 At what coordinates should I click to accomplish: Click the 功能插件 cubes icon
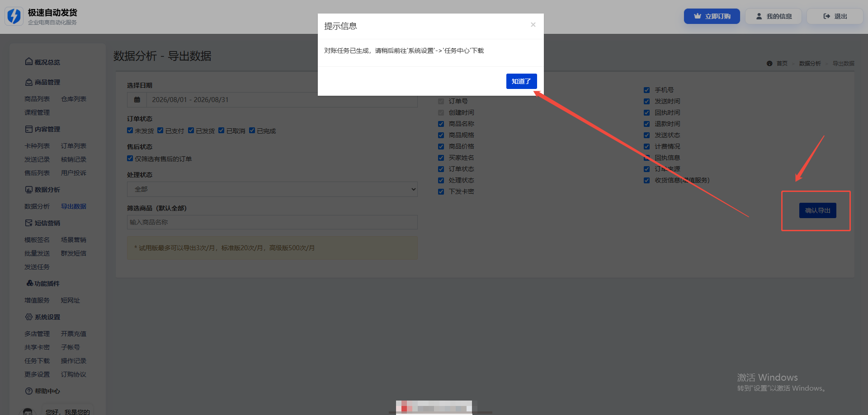(30, 283)
